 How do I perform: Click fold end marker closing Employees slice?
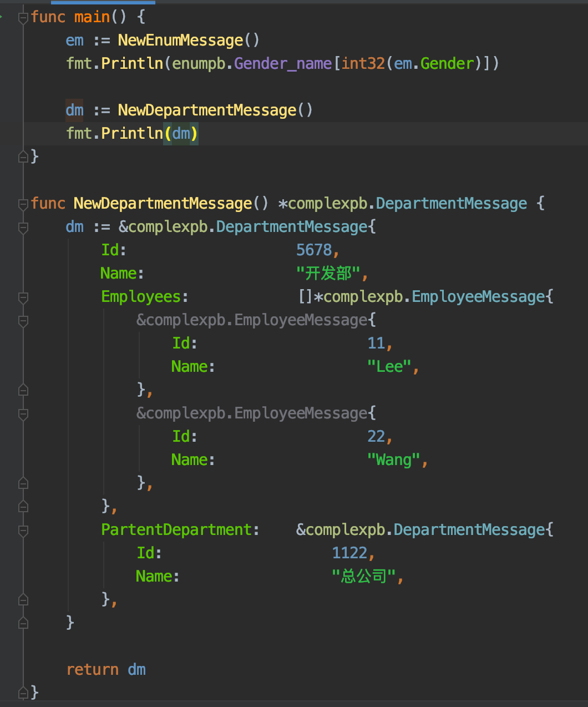pyautogui.click(x=23, y=507)
